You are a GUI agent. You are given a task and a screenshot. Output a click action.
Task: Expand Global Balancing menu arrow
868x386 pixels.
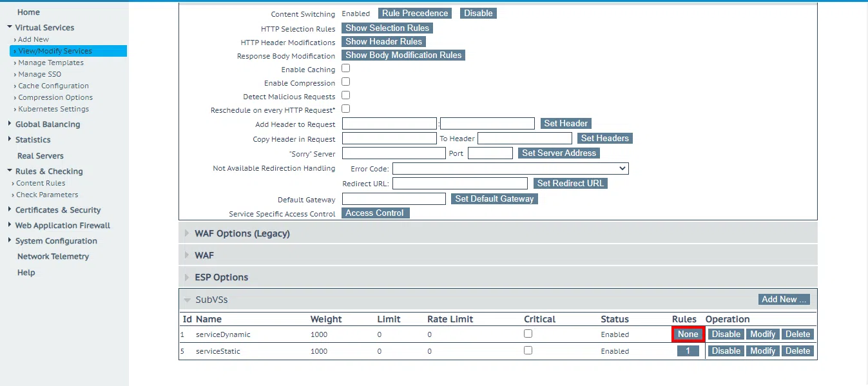[x=9, y=124]
